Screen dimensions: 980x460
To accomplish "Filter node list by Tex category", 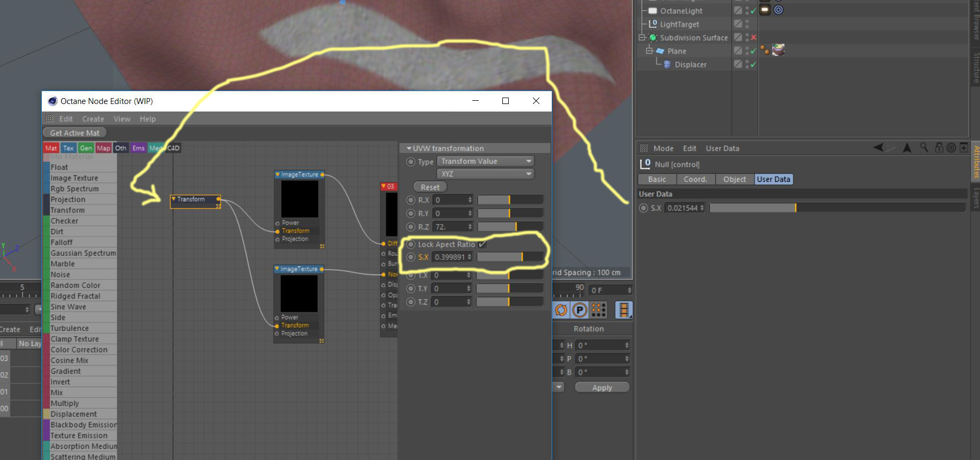I will coord(68,148).
